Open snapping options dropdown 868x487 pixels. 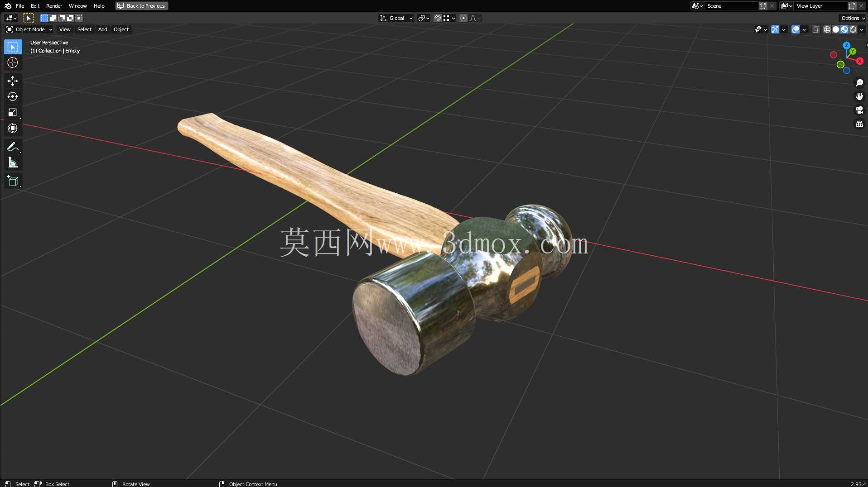pos(449,18)
